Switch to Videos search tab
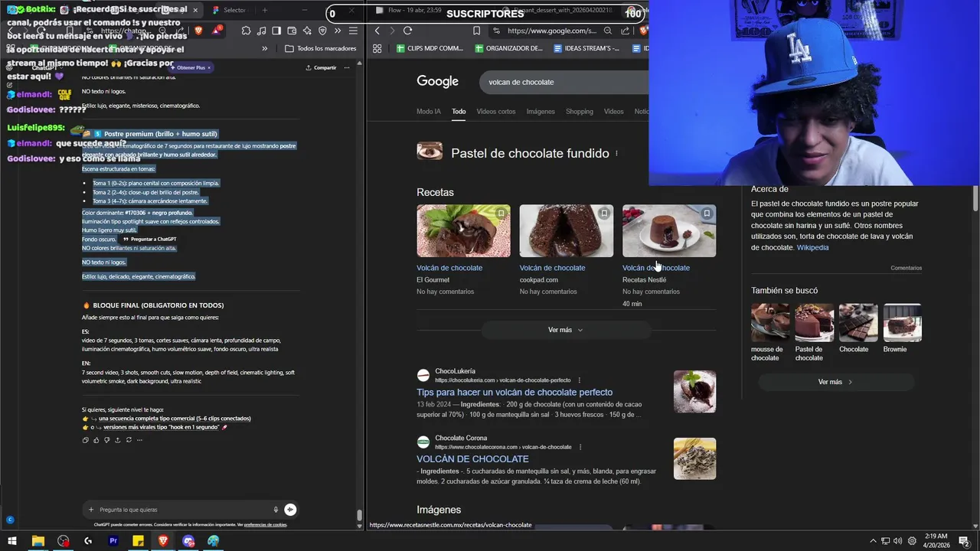This screenshot has width=980, height=551. point(614,112)
